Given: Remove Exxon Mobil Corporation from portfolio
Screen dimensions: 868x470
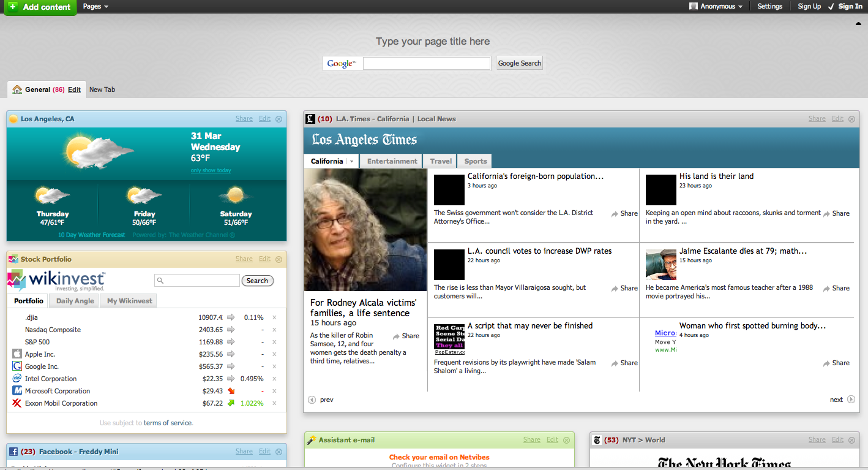Looking at the screenshot, I should pos(274,403).
